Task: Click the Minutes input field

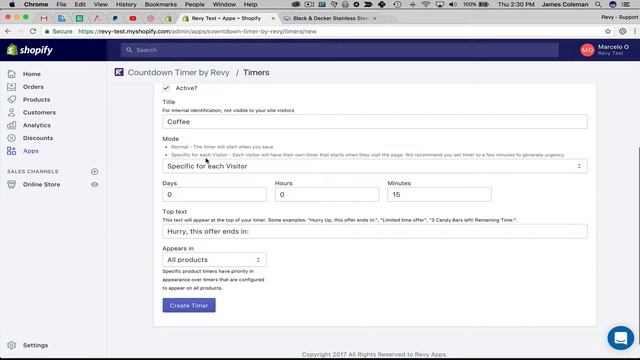Action: 439,195
